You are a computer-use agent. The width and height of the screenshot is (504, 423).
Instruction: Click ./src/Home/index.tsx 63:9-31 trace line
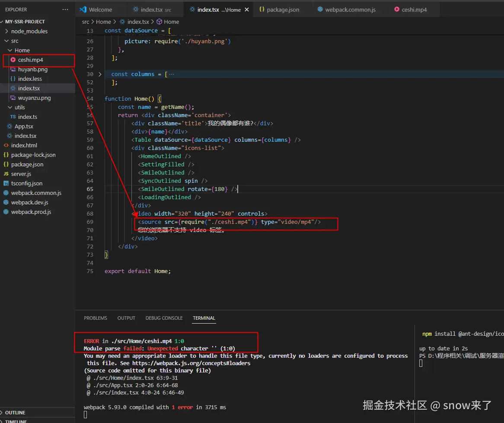pyautogui.click(x=132, y=378)
